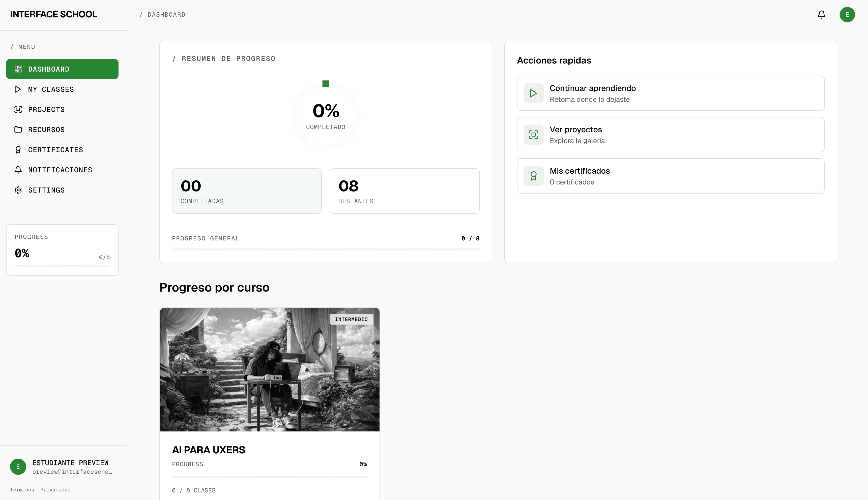Click the green E avatar in the top right
This screenshot has width=868, height=500.
point(847,14)
